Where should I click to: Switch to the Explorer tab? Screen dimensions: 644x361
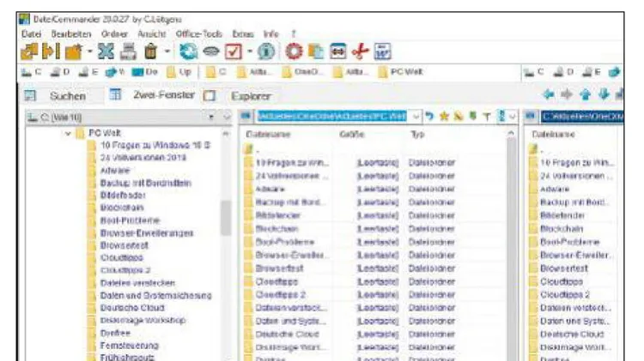tap(238, 96)
